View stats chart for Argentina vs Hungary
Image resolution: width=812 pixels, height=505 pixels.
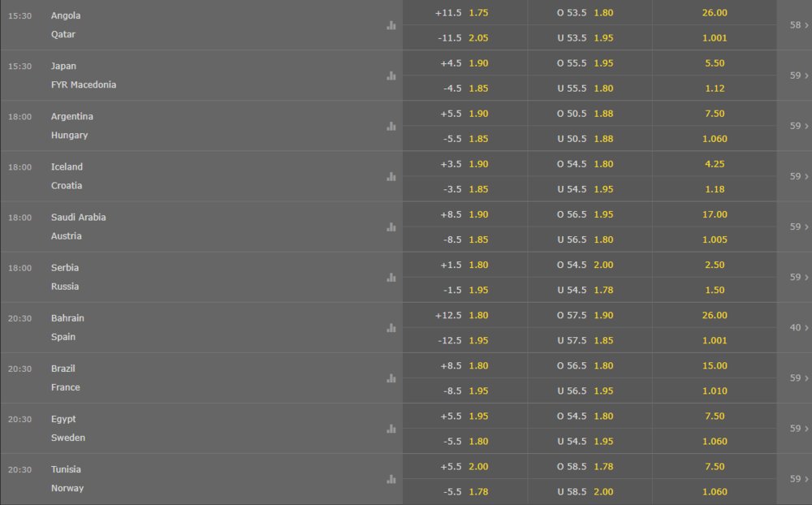tap(391, 126)
